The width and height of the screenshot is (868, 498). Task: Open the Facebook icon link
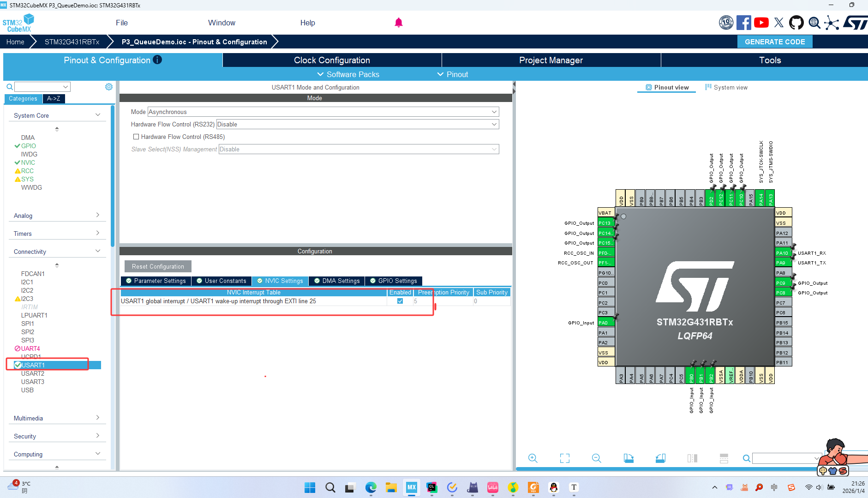[x=743, y=23]
